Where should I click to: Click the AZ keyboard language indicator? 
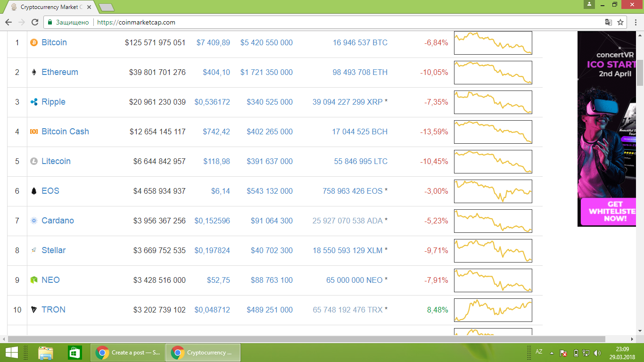[x=539, y=352]
